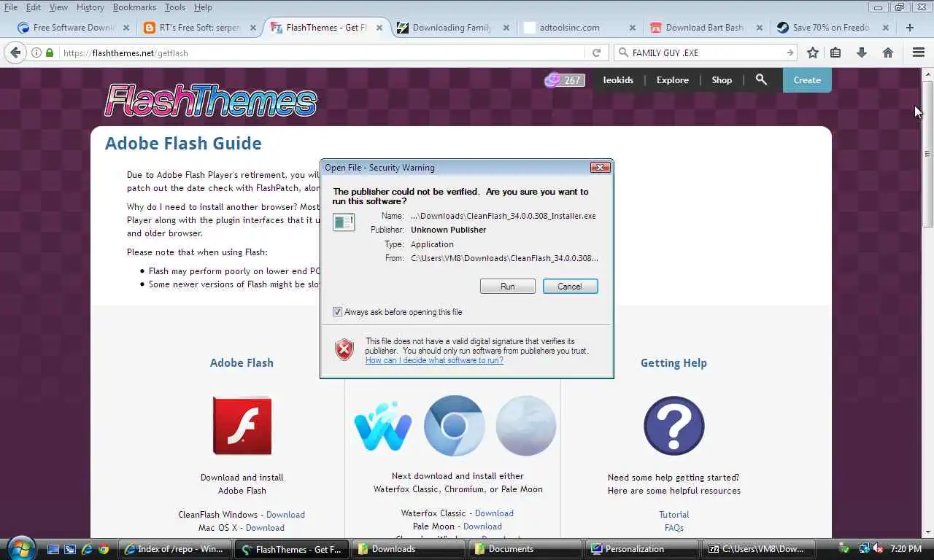
Task: Click the search bar magnifier icon
Action: coord(623,52)
